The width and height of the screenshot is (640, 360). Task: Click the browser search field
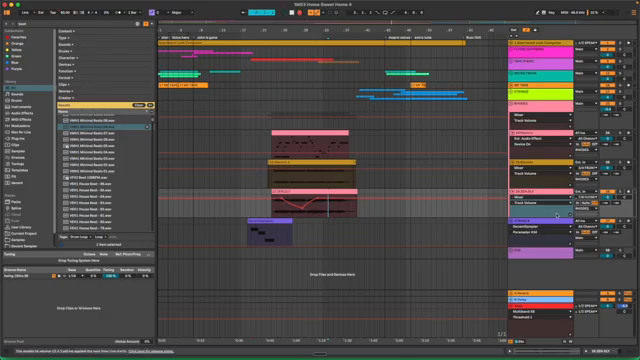coord(76,24)
